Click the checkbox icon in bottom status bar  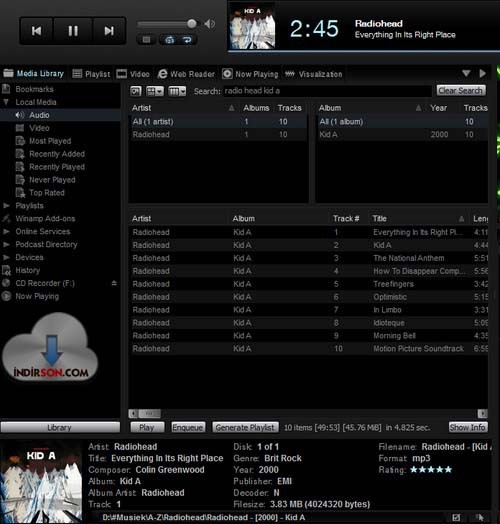click(456, 518)
